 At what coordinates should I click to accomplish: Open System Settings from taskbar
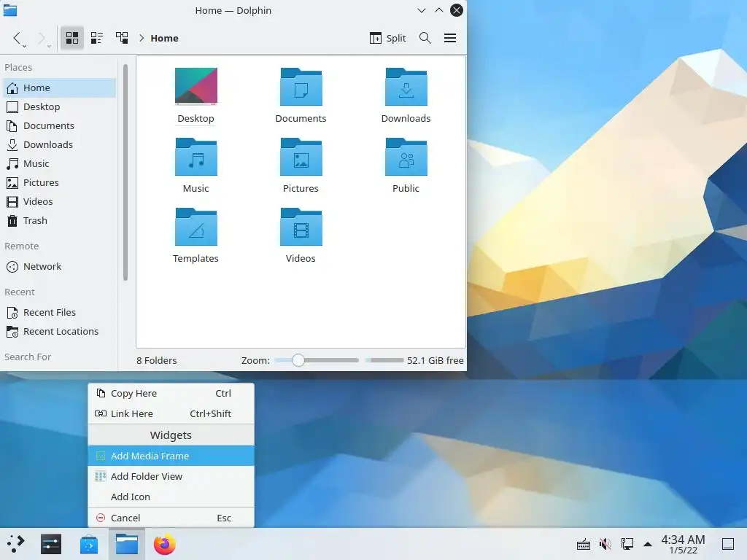51,544
